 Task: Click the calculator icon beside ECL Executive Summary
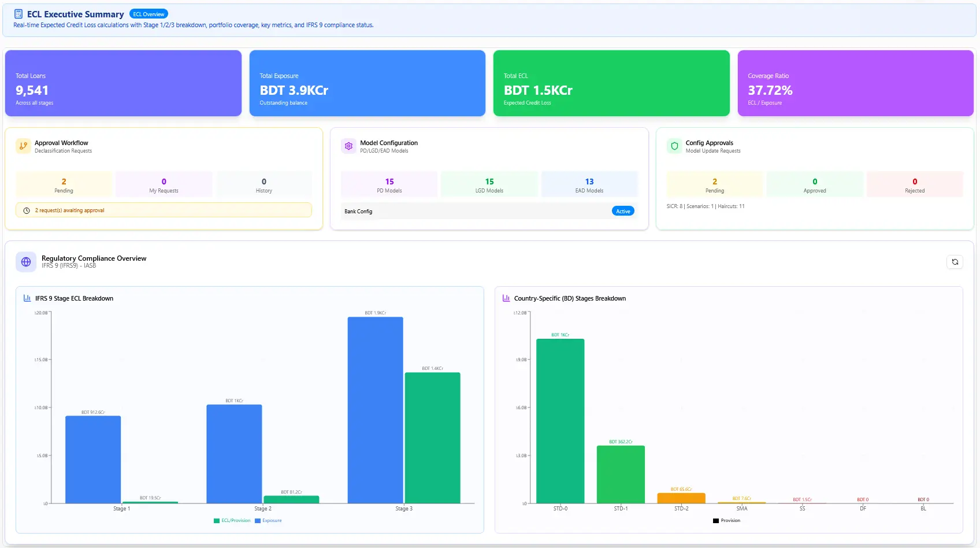pyautogui.click(x=18, y=14)
